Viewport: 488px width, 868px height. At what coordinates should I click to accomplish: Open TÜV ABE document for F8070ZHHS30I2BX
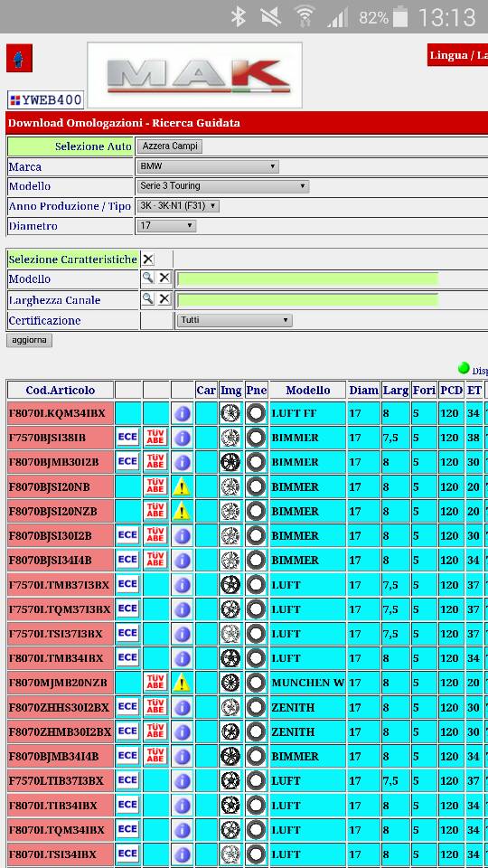(x=155, y=707)
